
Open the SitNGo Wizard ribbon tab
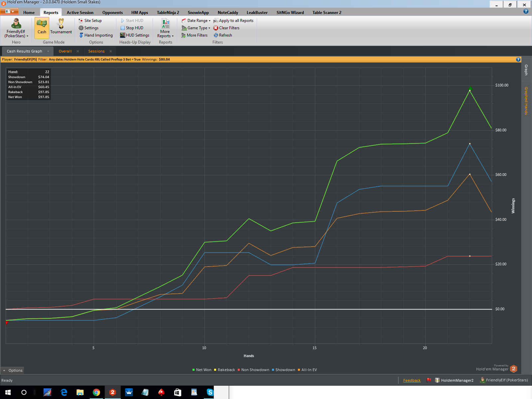[x=290, y=13]
